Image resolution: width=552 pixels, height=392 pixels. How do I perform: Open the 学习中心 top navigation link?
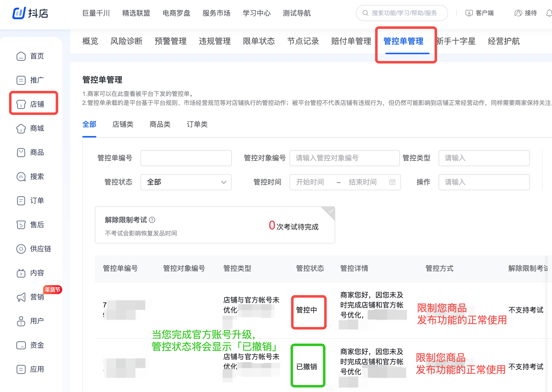(x=256, y=13)
